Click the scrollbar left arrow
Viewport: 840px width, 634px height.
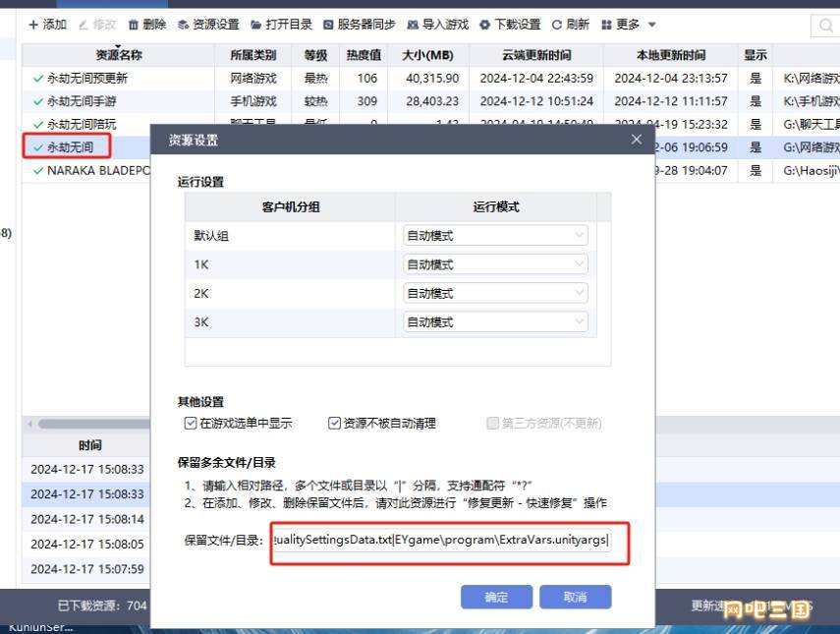point(29,424)
